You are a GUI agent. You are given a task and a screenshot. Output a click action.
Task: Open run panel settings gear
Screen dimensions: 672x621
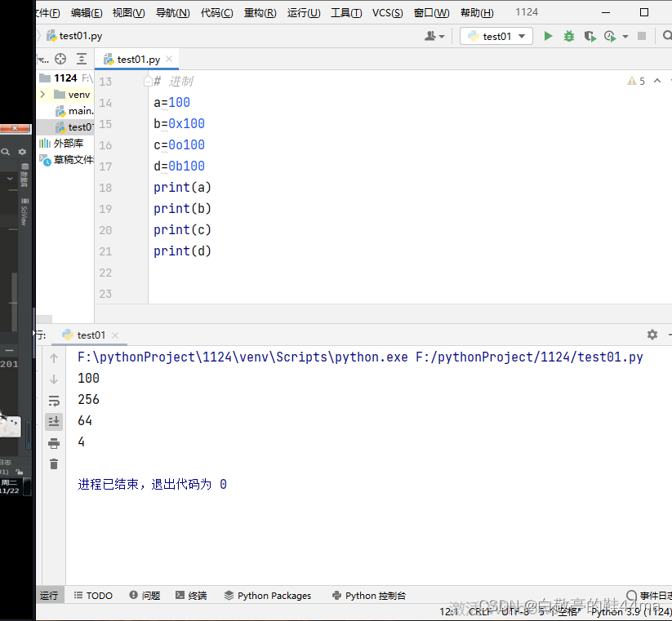click(x=652, y=335)
